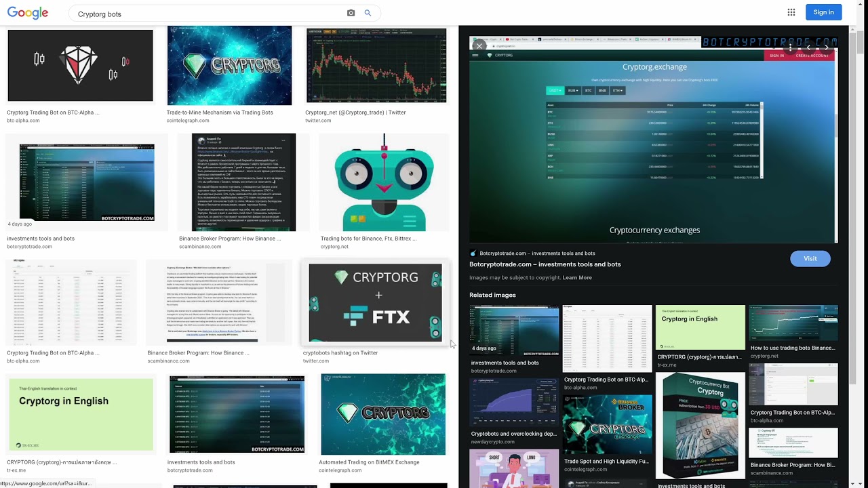Open the Cryptorg + FTX thumbnail
868x488 pixels.
click(x=376, y=302)
